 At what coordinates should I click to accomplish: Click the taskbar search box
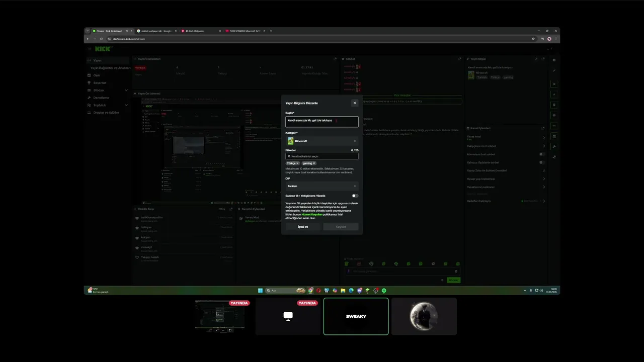(285, 291)
